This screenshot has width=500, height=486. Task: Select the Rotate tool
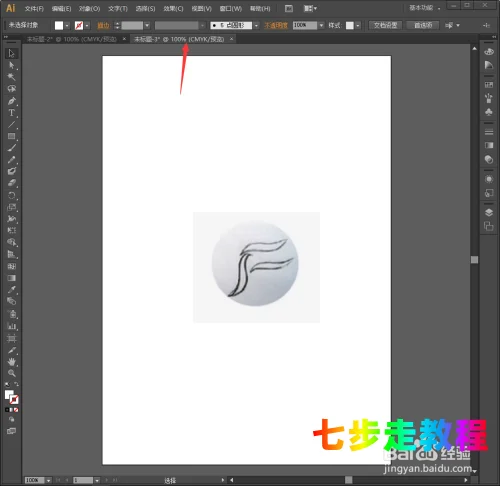[11, 195]
